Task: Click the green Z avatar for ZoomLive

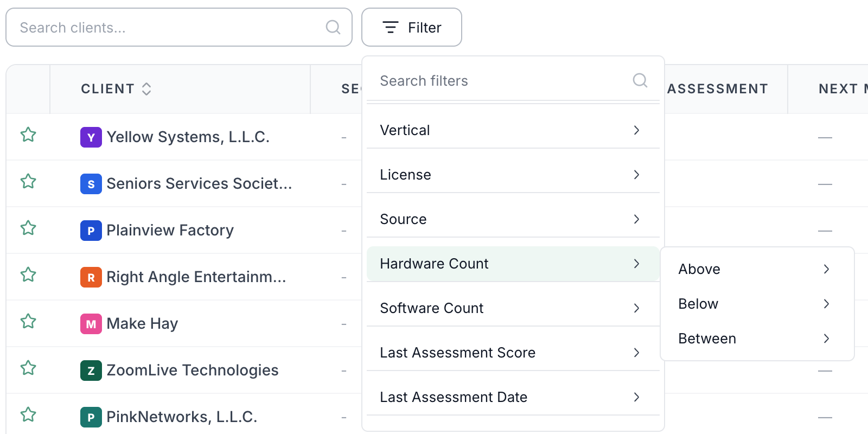Action: 91,371
